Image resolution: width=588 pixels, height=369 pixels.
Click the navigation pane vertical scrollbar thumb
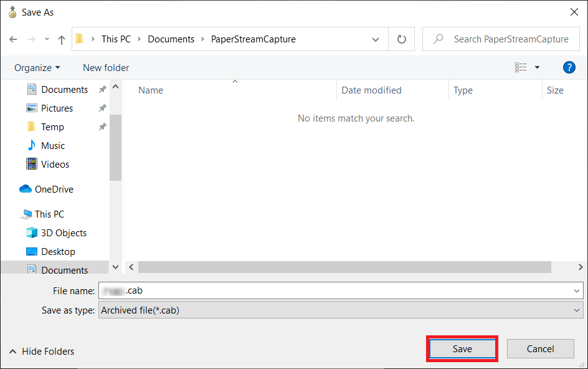(115, 148)
